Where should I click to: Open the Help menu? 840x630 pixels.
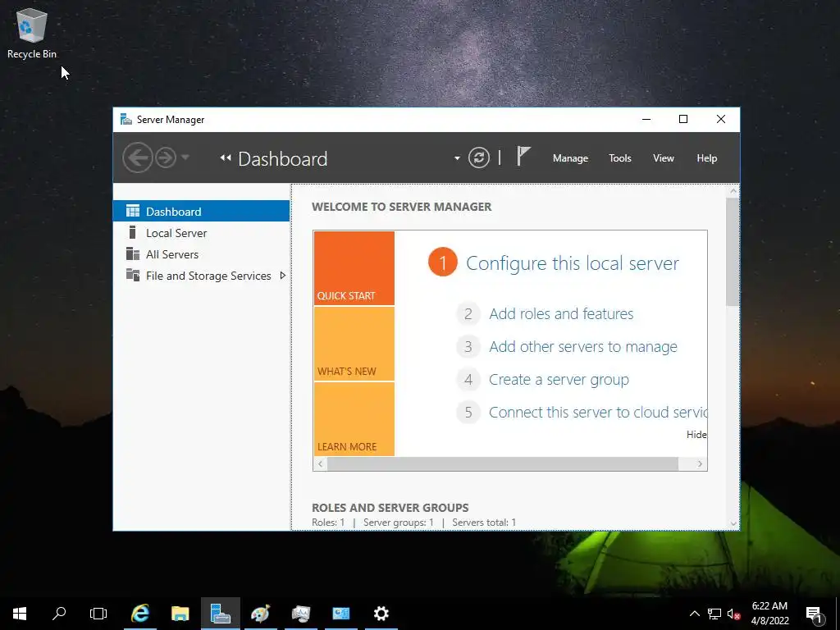click(x=706, y=158)
